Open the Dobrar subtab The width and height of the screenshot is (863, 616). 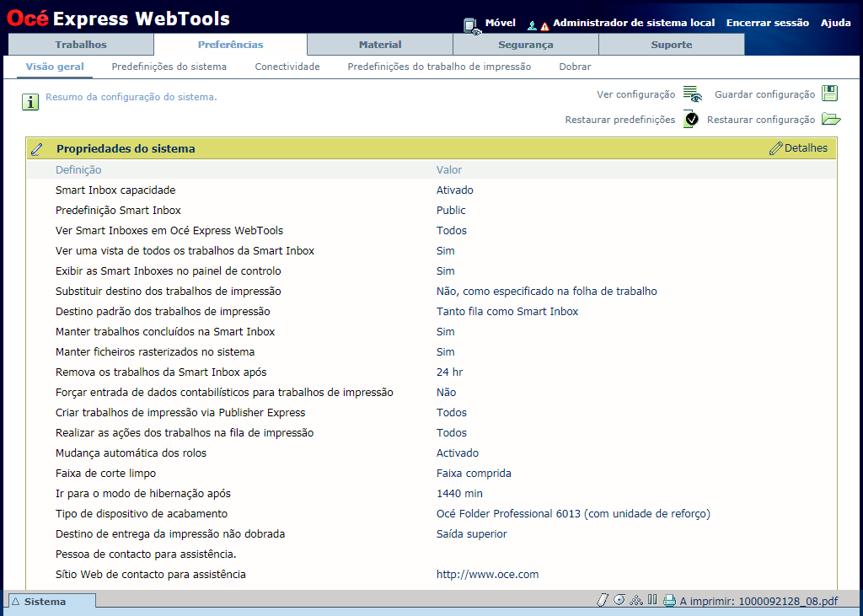pyautogui.click(x=575, y=67)
